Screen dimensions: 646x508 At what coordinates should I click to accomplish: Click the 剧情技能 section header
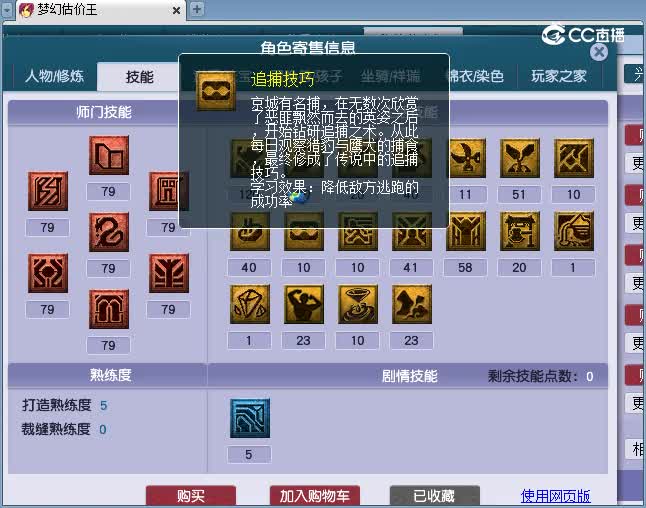tap(409, 376)
